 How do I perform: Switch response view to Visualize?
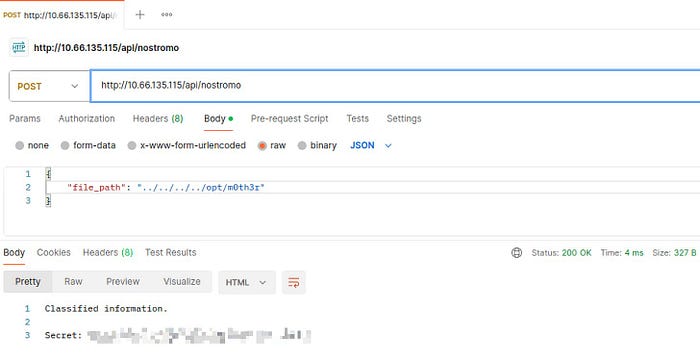pyautogui.click(x=182, y=282)
